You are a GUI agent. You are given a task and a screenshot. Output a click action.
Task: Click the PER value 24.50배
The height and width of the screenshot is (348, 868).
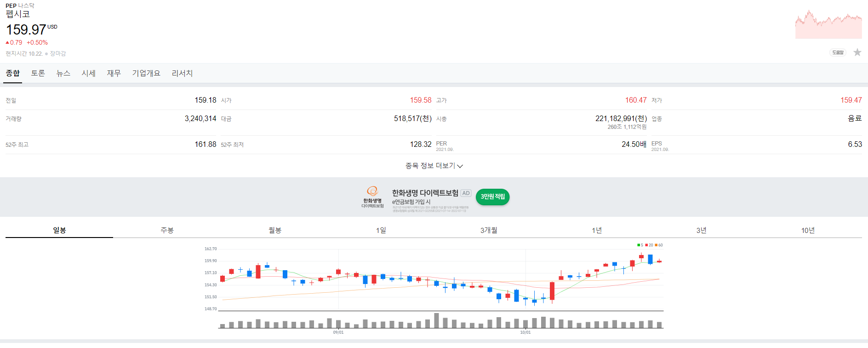(634, 144)
